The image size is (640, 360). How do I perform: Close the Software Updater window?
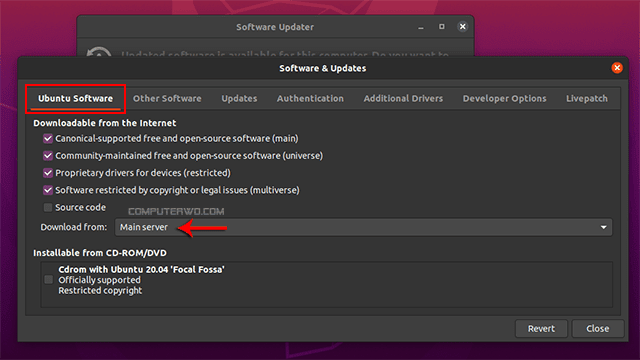click(x=462, y=27)
